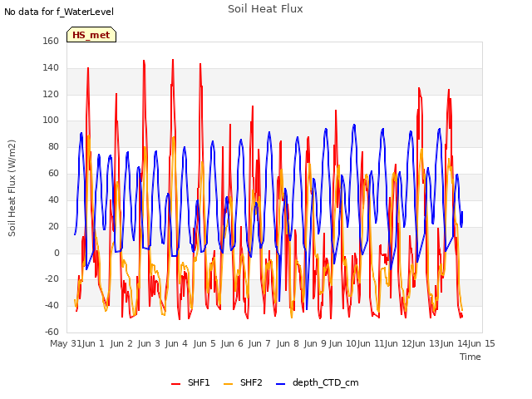Toggle the SHF1 legend entry
532x399 pixels.
point(190,382)
